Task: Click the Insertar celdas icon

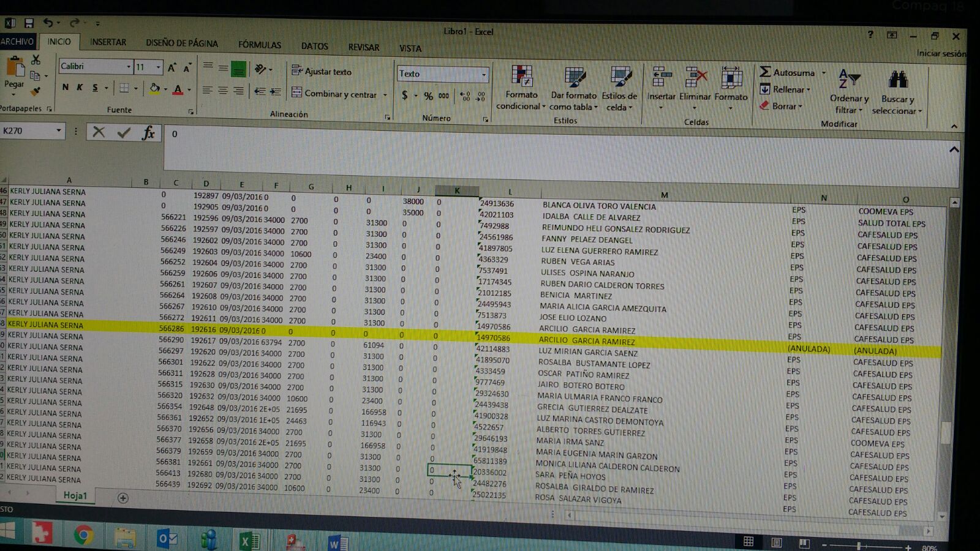Action: pyautogui.click(x=661, y=78)
